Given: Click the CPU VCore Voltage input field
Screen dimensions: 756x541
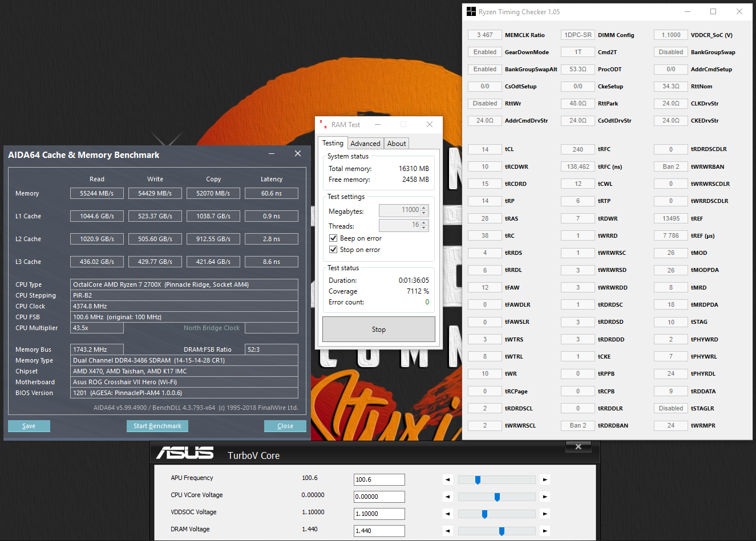Looking at the screenshot, I should click(379, 497).
